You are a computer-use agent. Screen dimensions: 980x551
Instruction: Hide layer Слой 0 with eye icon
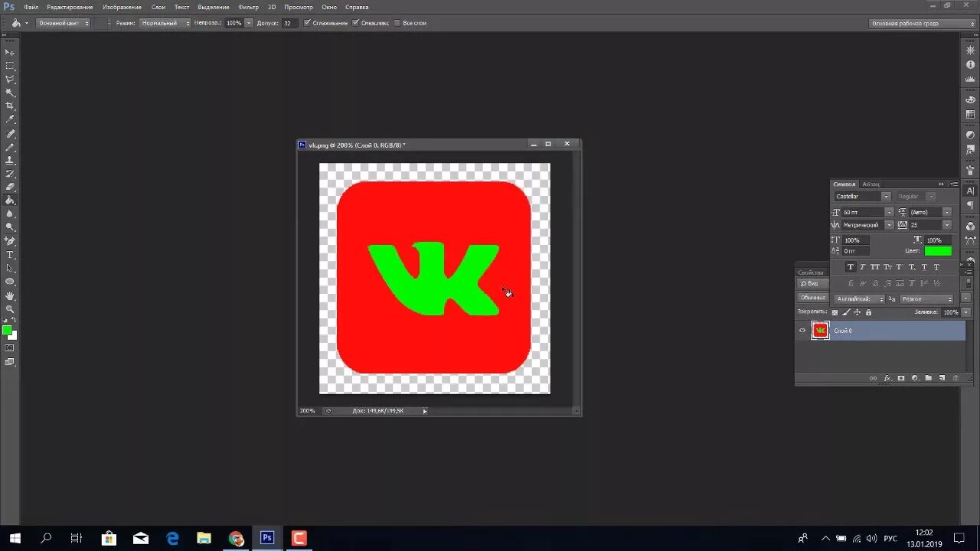802,331
